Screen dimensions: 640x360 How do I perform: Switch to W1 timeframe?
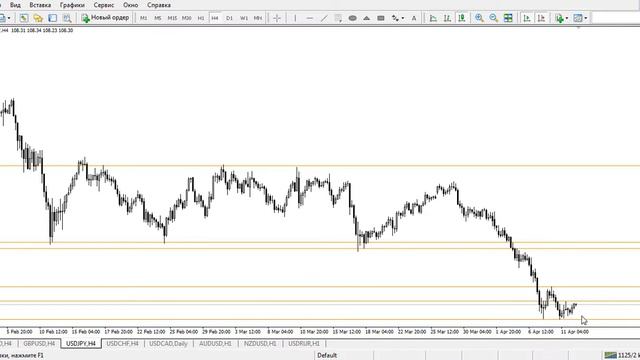tap(244, 18)
